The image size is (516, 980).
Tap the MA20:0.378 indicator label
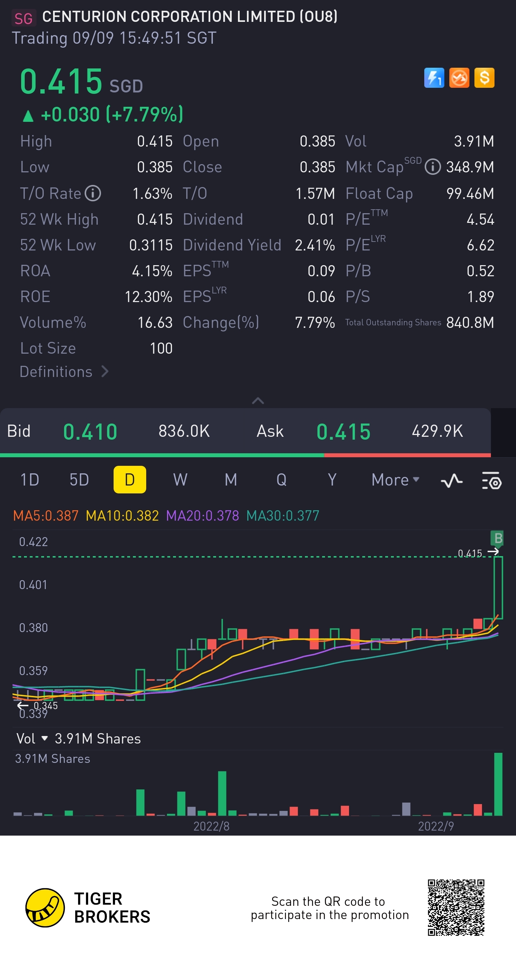[x=202, y=516]
